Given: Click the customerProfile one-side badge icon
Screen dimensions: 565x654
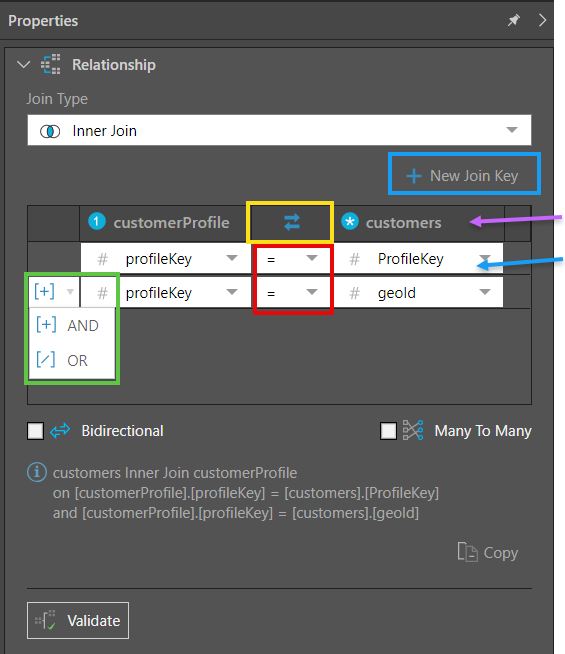Looking at the screenshot, I should click(97, 221).
